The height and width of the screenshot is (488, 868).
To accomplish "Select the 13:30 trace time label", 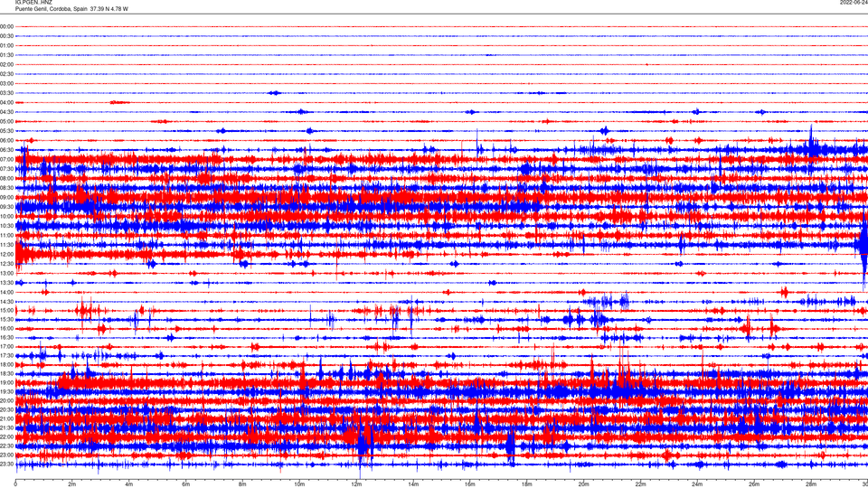I will click(6, 283).
